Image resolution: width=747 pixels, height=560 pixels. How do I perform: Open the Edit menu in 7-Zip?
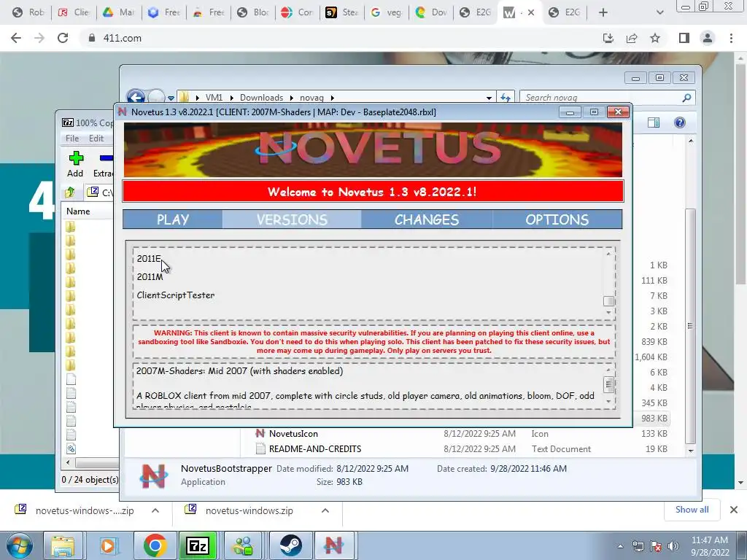click(x=96, y=138)
